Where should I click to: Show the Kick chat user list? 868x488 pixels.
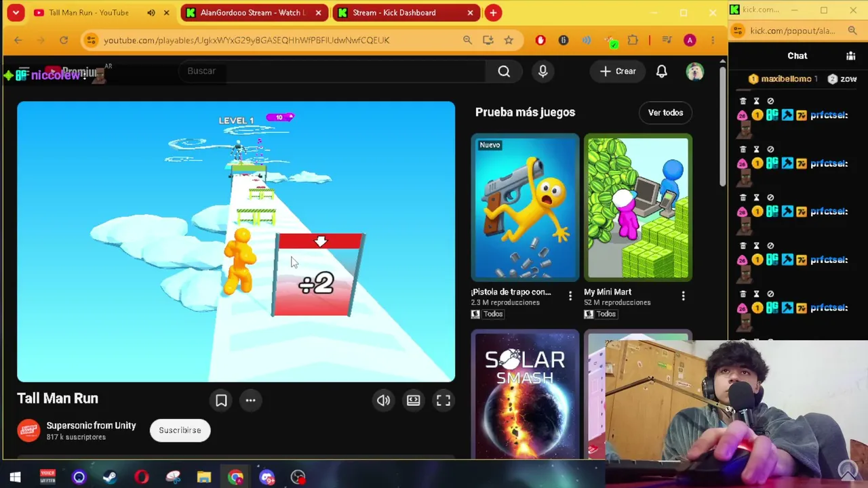(850, 56)
